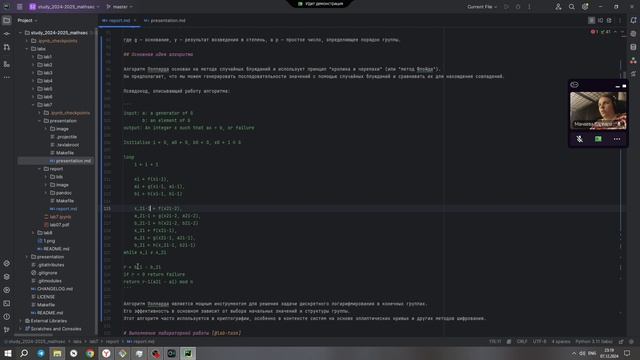Screen dimensions: 640x360
Task: Open the Project tool window icon
Action: pyautogui.click(x=7, y=20)
